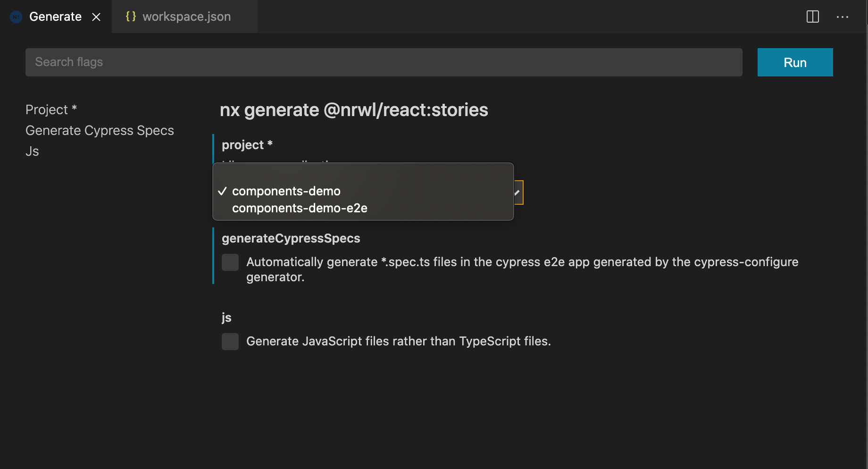This screenshot has height=469, width=868.
Task: Click the Nx icon on the Generate tab
Action: click(16, 17)
